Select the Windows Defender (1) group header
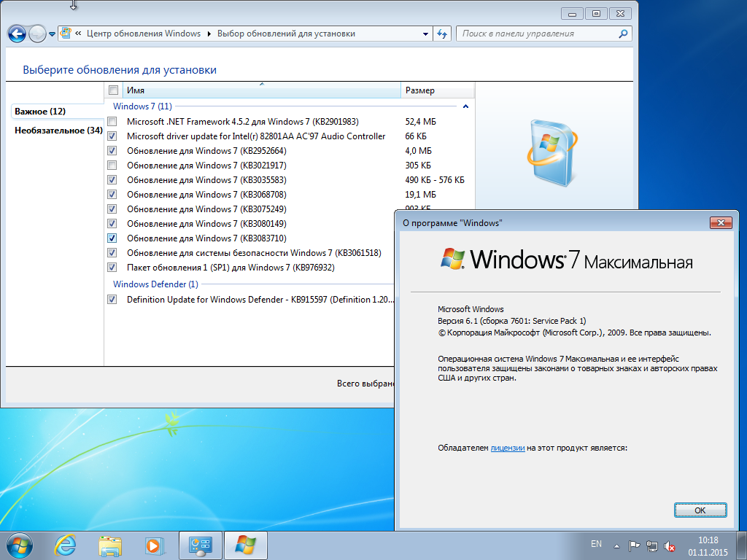Screen dimensions: 747x560 [155, 284]
